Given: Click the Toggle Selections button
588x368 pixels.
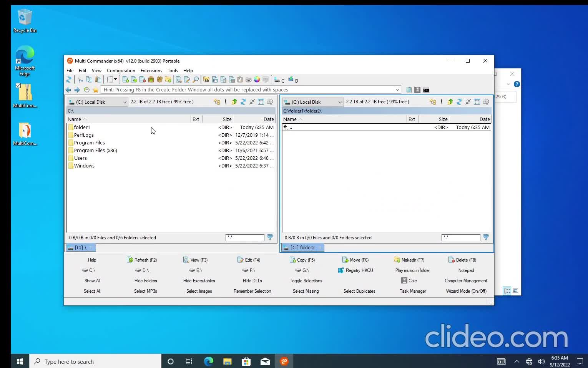Looking at the screenshot, I should click(306, 281).
